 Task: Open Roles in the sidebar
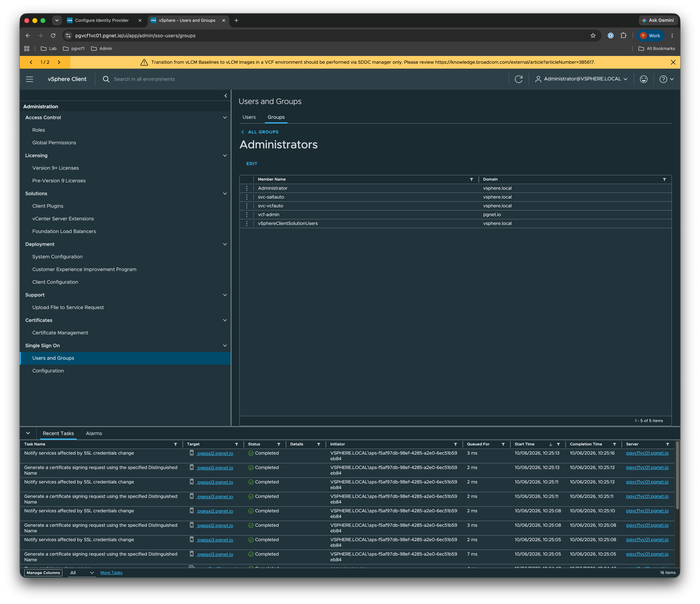tap(39, 130)
